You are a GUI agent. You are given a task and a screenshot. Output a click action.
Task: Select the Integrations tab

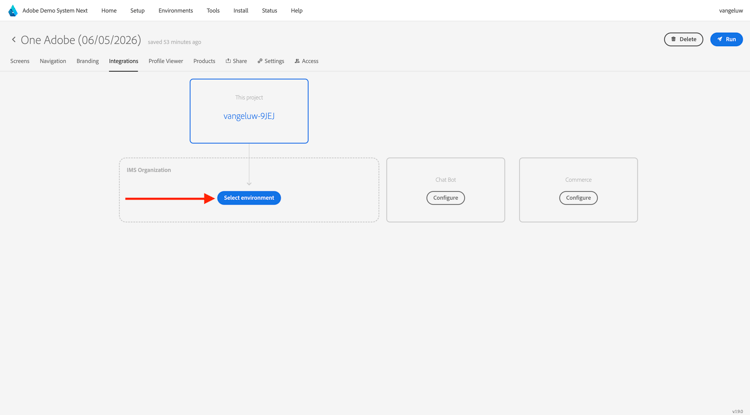(123, 61)
